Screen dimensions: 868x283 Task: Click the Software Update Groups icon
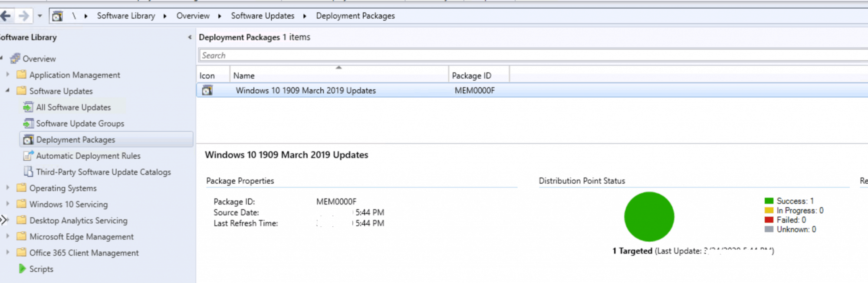pyautogui.click(x=28, y=124)
